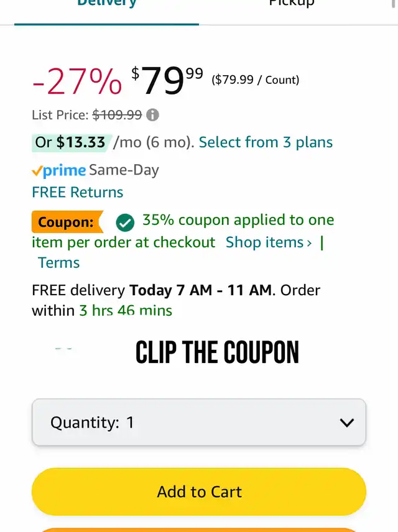Open the FREE Returns link
The image size is (398, 532).
pyautogui.click(x=78, y=192)
